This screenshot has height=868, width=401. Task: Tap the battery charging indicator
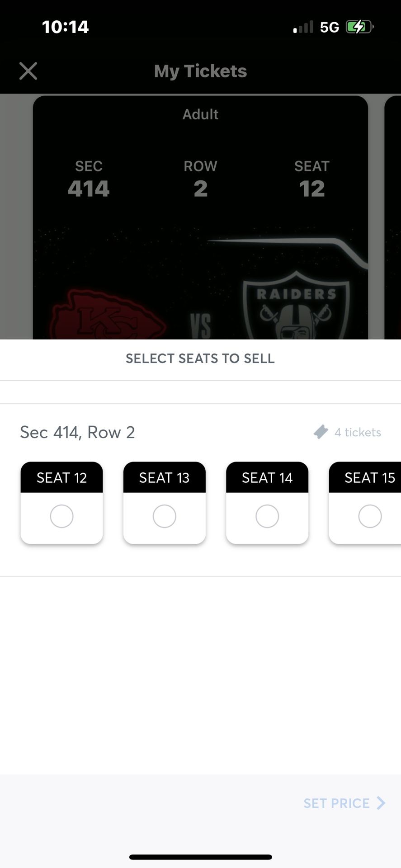pos(357,26)
